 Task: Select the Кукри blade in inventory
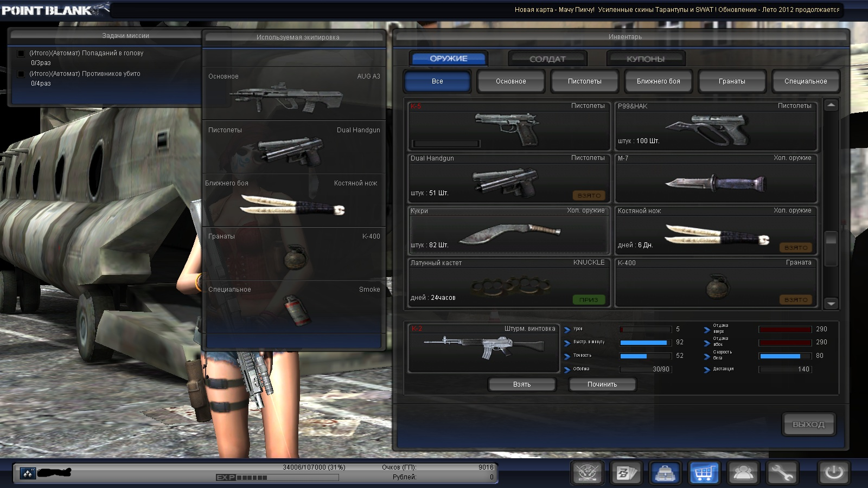click(509, 230)
